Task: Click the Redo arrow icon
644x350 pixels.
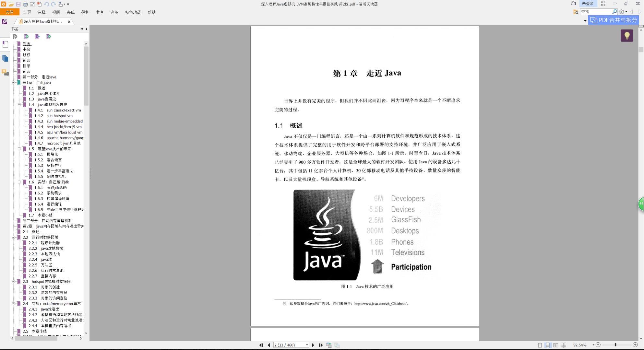Action: [x=54, y=4]
